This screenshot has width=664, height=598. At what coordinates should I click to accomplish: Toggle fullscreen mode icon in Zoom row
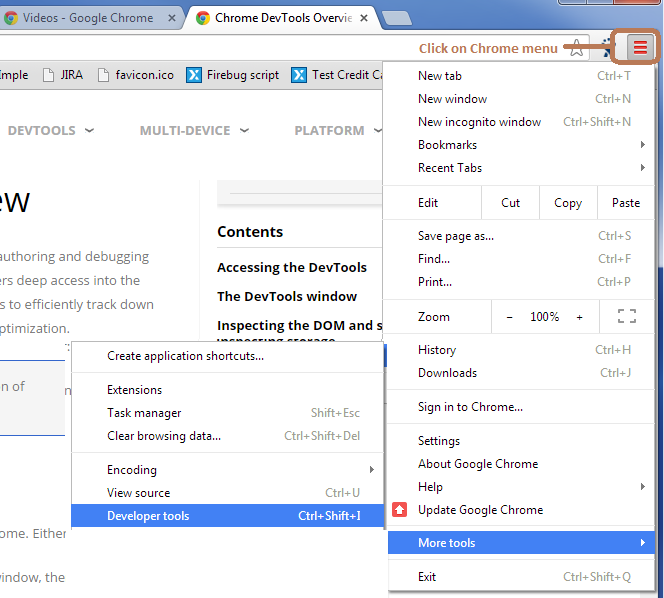pos(627,316)
